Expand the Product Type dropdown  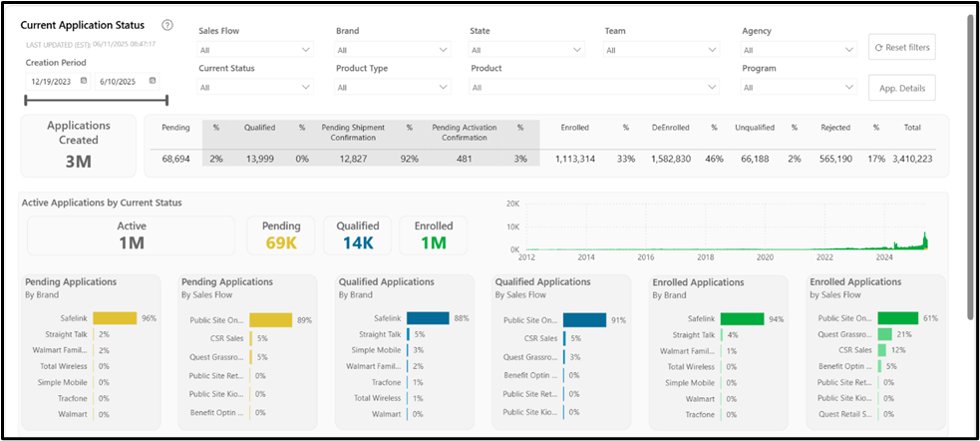(x=393, y=87)
